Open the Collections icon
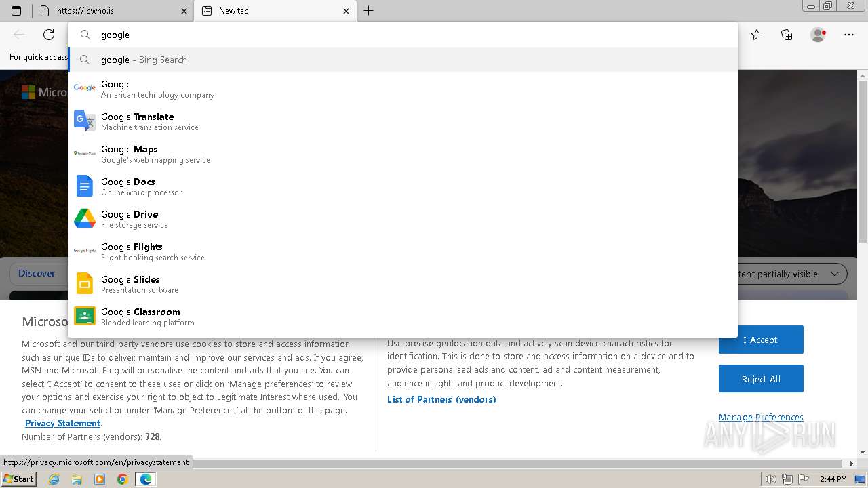The height and width of the screenshot is (488, 868). coord(787,35)
